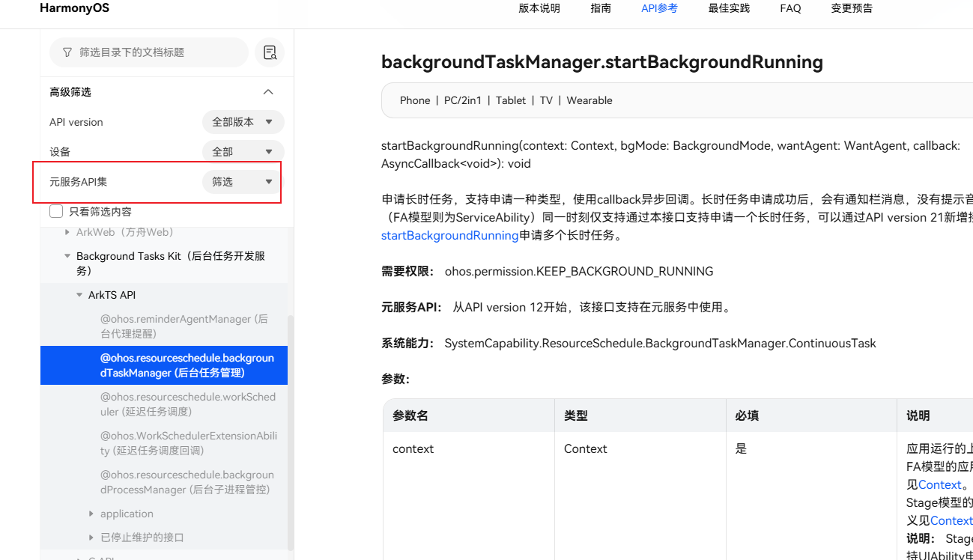Go to the 版本说明 top navigation tab
The image size is (973, 560).
tap(539, 8)
